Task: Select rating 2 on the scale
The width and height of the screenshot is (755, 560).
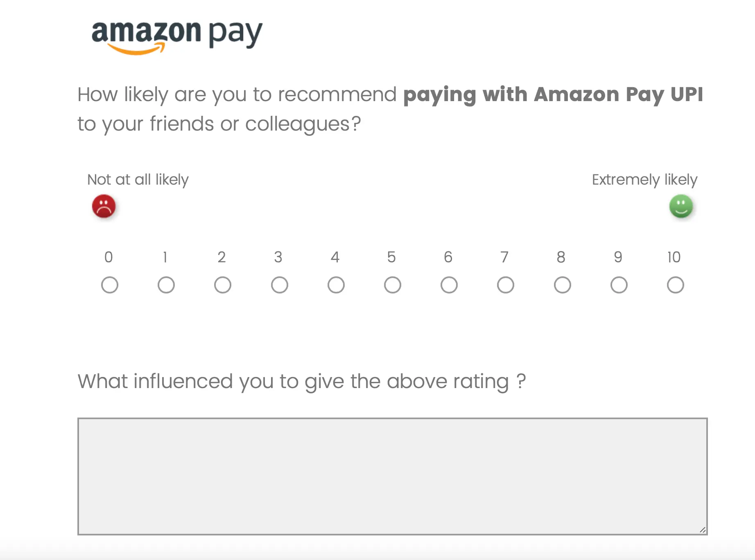Action: (222, 284)
